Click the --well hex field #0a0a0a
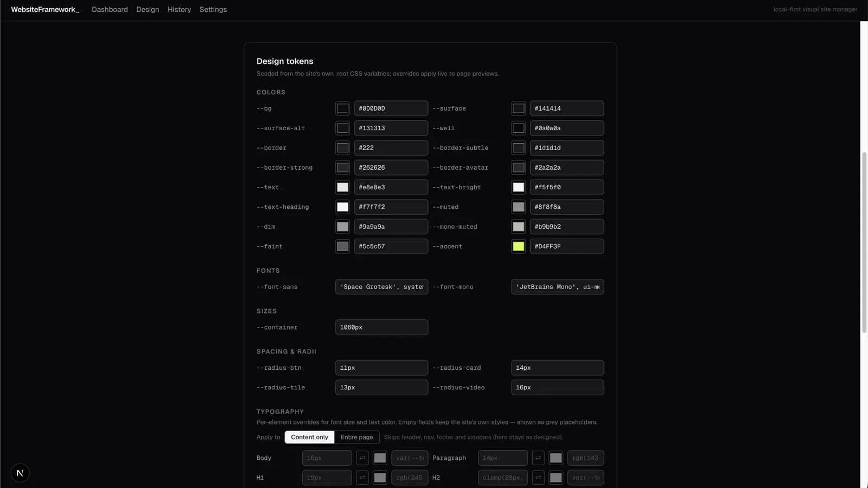The height and width of the screenshot is (488, 868). [x=567, y=128]
